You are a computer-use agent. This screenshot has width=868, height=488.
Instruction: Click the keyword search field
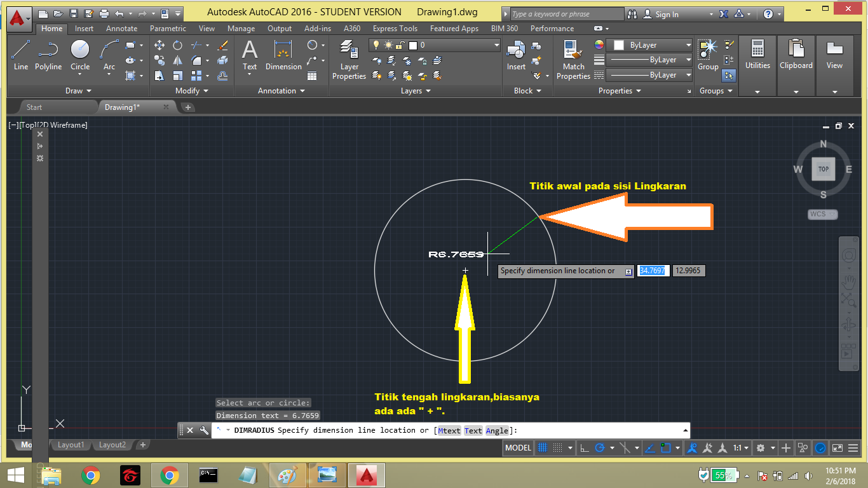567,14
